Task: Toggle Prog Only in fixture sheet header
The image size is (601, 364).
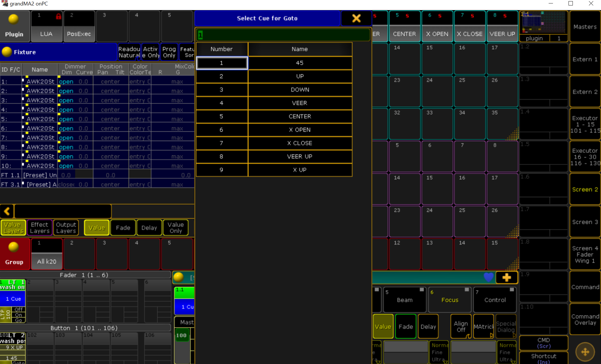Action: 169,52
